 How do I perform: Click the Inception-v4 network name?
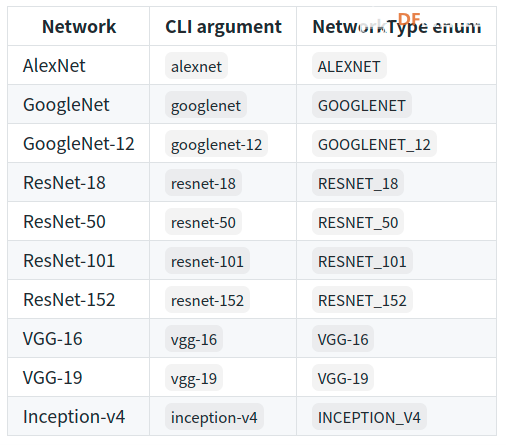click(x=74, y=416)
